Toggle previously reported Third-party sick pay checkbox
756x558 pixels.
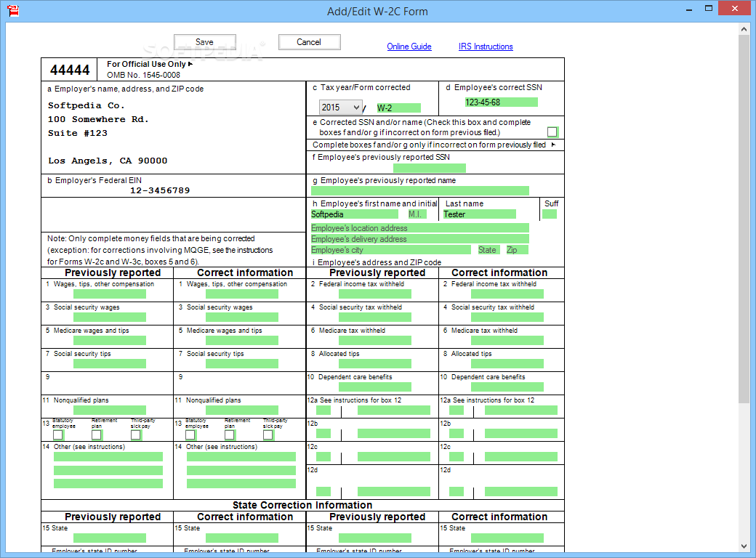[x=135, y=434]
